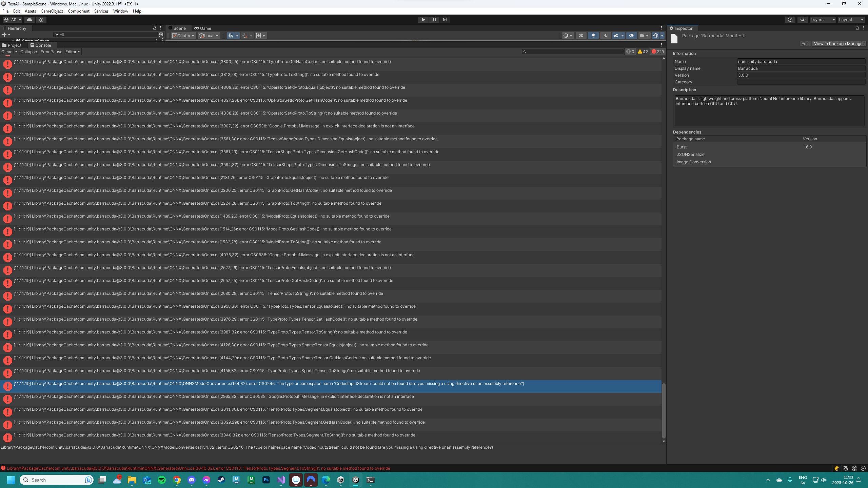Screen dimensions: 868x488
Task: Click the global search magnifier icon
Action: pos(802,20)
